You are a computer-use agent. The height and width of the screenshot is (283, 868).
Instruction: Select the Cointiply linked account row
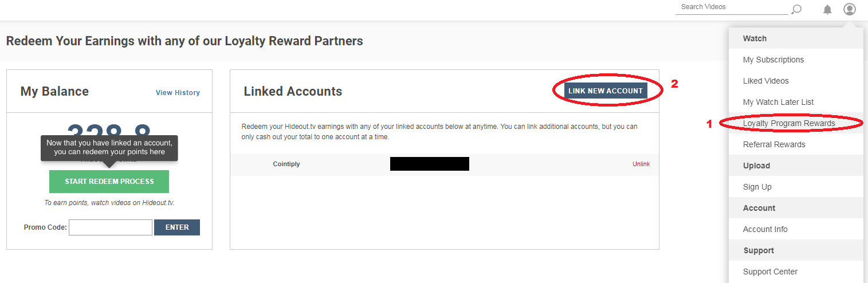click(286, 164)
